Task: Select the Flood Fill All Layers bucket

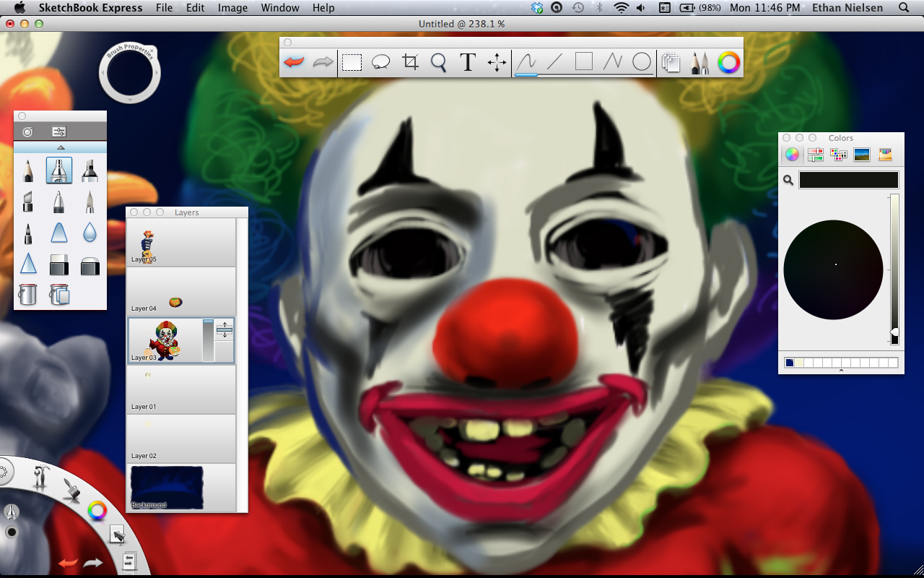Action: click(59, 294)
